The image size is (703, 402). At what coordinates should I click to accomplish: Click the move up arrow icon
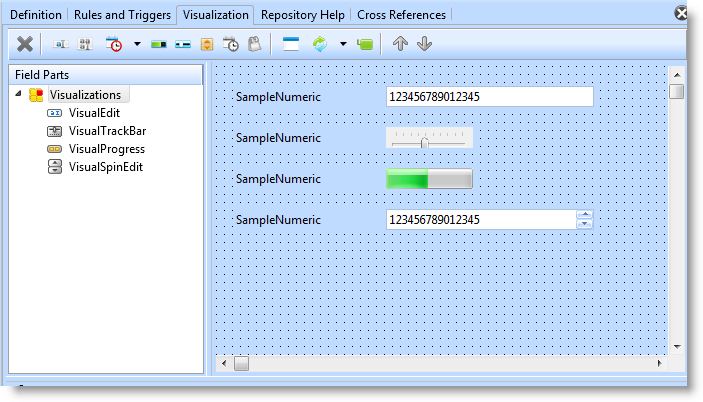click(400, 43)
